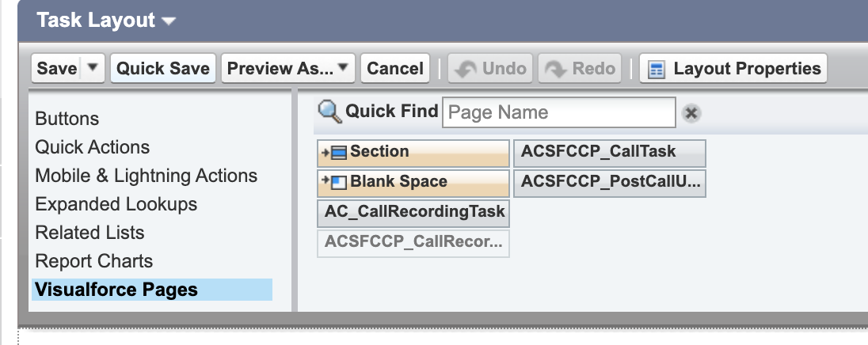Click the Redo arrow icon

(x=556, y=69)
